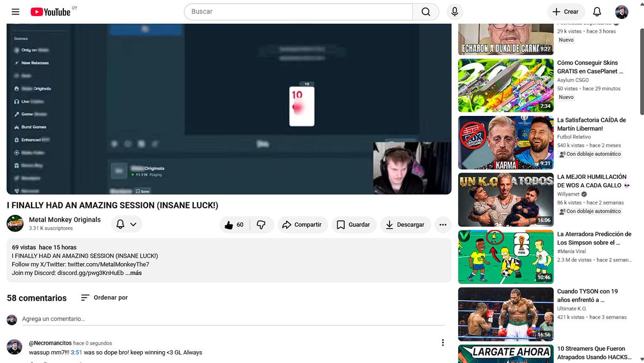Open the hamburger guide menu
Screen dimensions: 644x363
15,12
